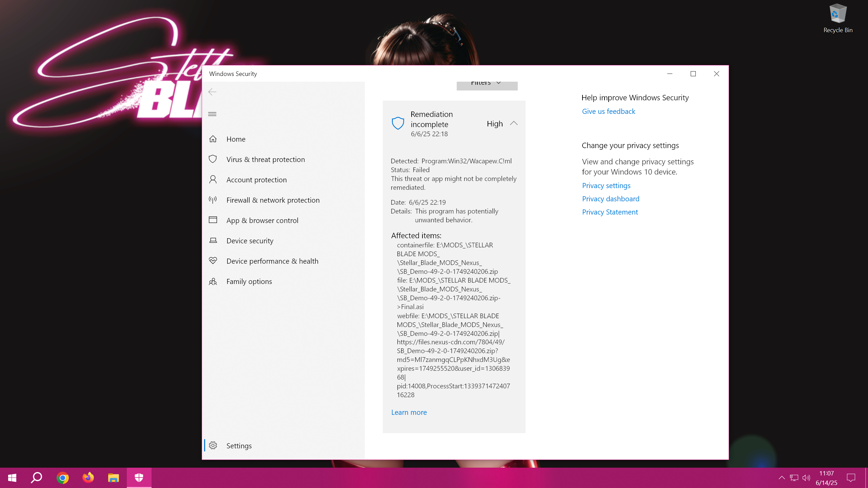
Task: Open Settings in the sidebar
Action: (283, 446)
